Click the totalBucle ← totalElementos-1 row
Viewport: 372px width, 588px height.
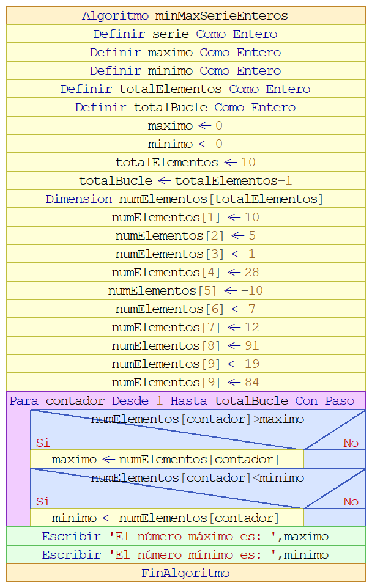click(186, 181)
